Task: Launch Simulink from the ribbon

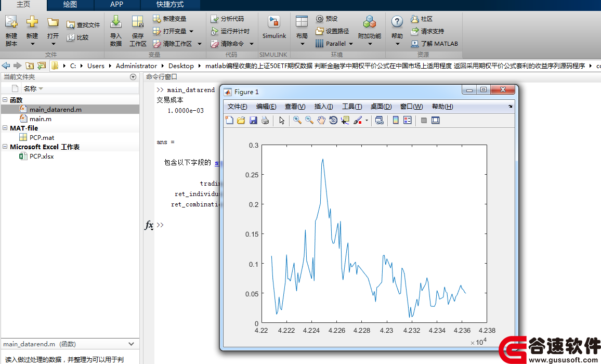Action: coord(274,27)
